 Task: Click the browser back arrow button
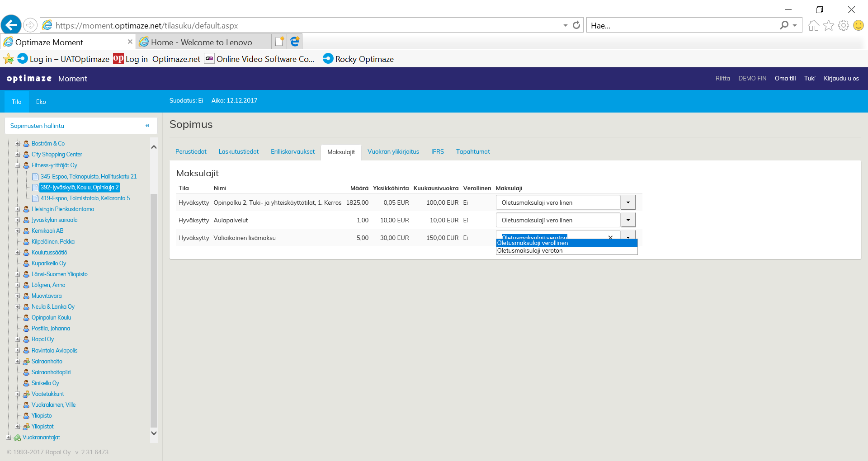point(11,25)
